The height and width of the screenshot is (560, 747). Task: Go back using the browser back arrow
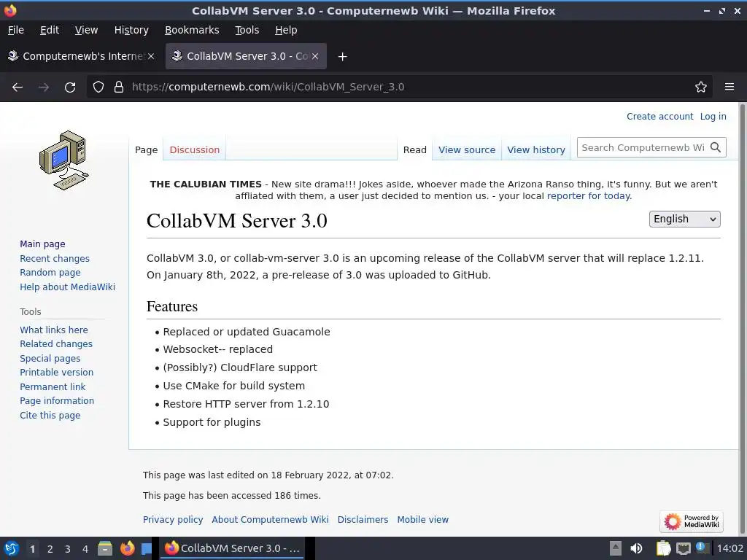18,87
